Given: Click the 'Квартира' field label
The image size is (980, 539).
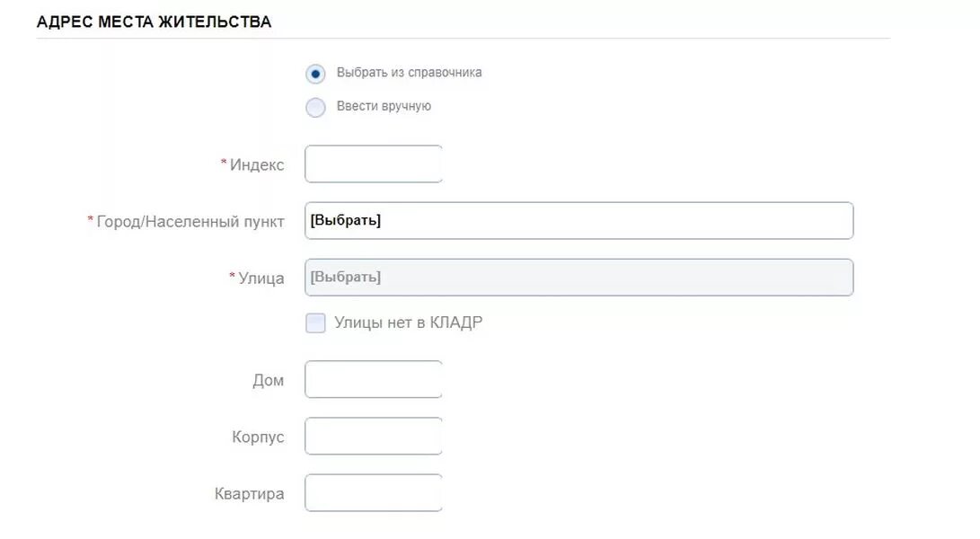Looking at the screenshot, I should (250, 494).
